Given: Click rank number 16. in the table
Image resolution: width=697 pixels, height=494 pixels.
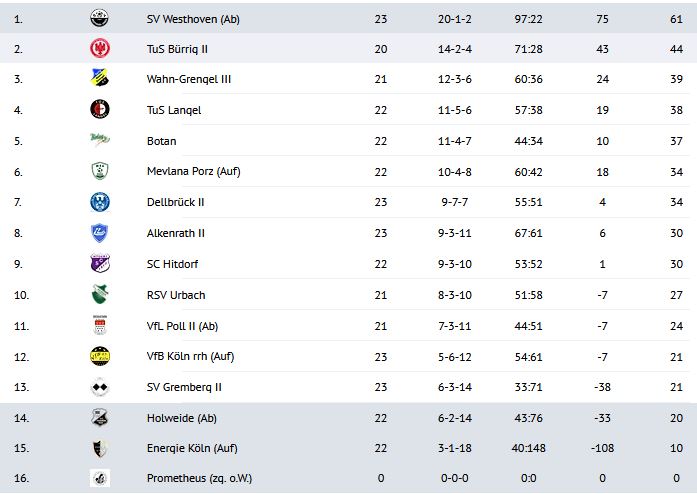Looking at the screenshot, I should (x=23, y=479).
